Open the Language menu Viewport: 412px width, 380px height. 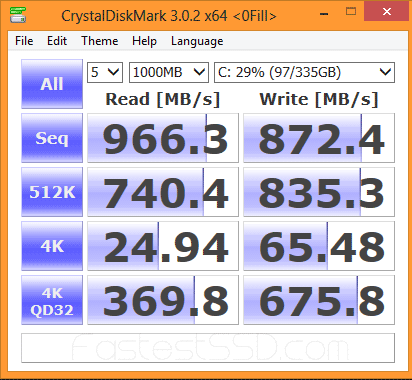coord(197,41)
